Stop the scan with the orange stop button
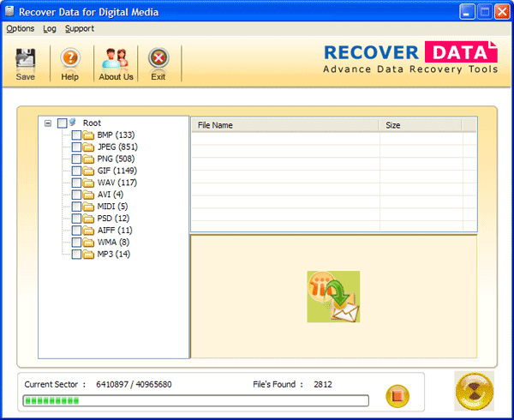This screenshot has height=420, width=514. (397, 395)
